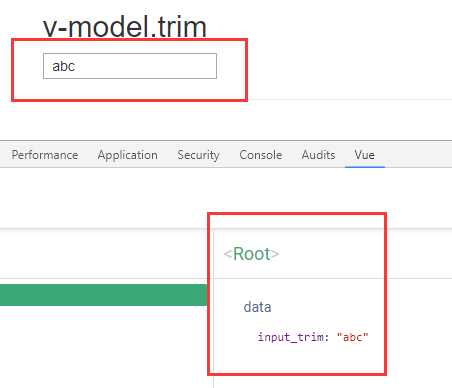452x388 pixels.
Task: Click empty inspector space below input_trim
Action: [298, 359]
